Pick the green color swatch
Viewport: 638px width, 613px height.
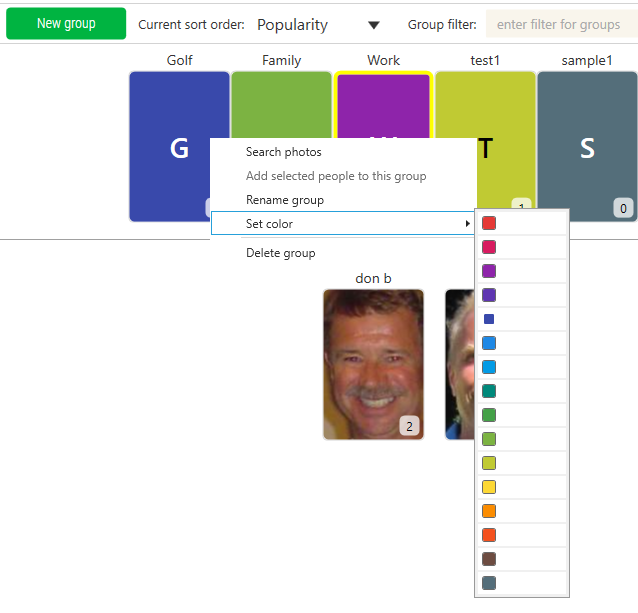pyautogui.click(x=489, y=415)
